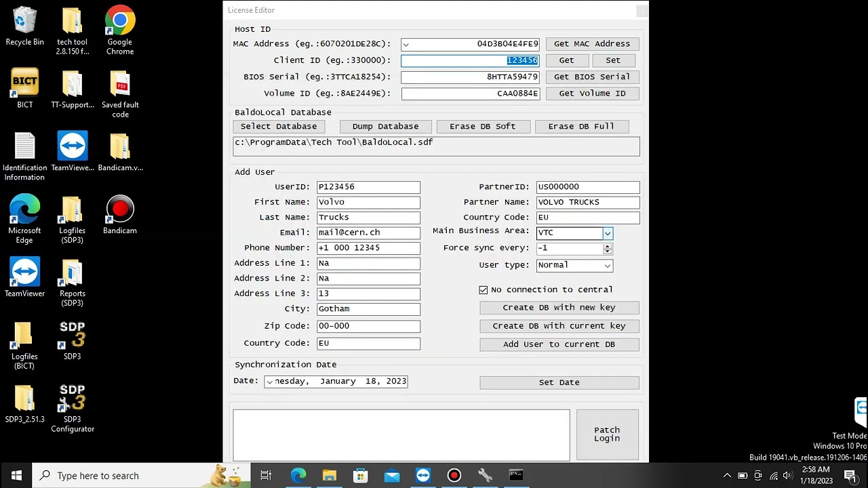The image size is (868, 488).
Task: Open Task View in the taskbar
Action: tap(266, 475)
